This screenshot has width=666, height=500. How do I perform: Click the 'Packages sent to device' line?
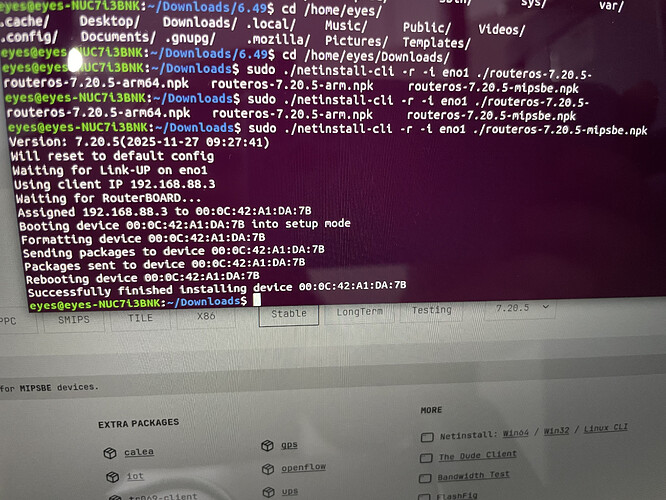(165, 265)
